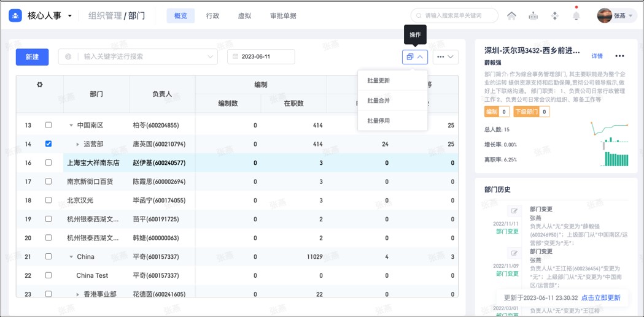Click the 核心人事 app logo icon
This screenshot has height=317, width=644.
[15, 16]
